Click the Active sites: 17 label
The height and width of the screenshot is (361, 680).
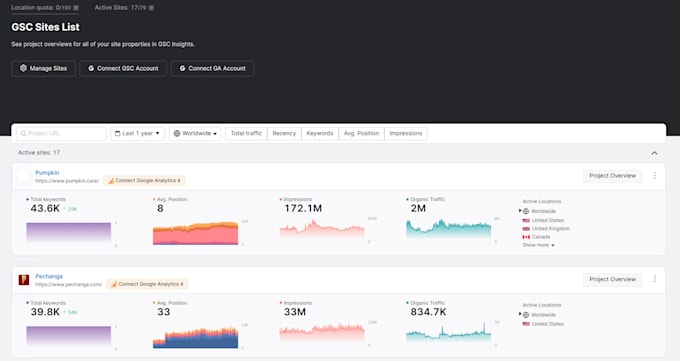(39, 153)
